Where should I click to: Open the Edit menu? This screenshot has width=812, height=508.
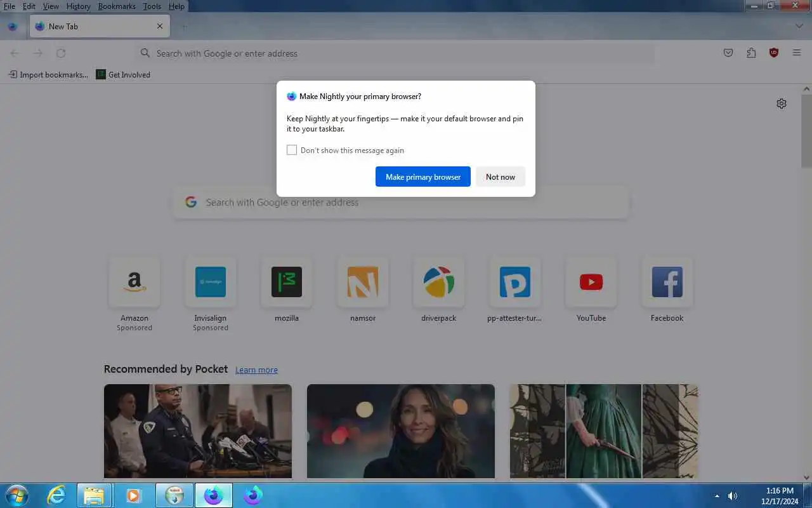coord(29,6)
